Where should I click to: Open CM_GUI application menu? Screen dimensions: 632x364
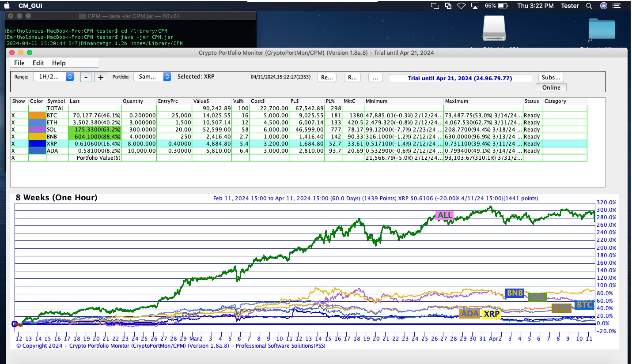[31, 6]
